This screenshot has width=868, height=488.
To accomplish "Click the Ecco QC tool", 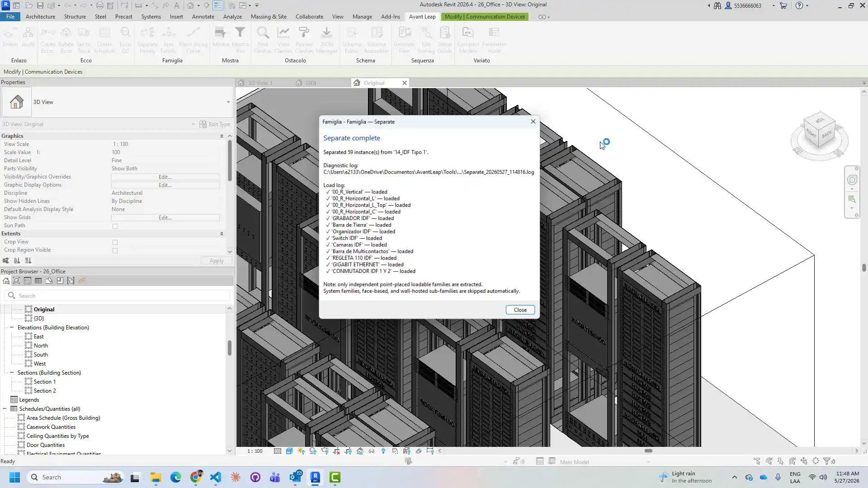I will 125,40.
